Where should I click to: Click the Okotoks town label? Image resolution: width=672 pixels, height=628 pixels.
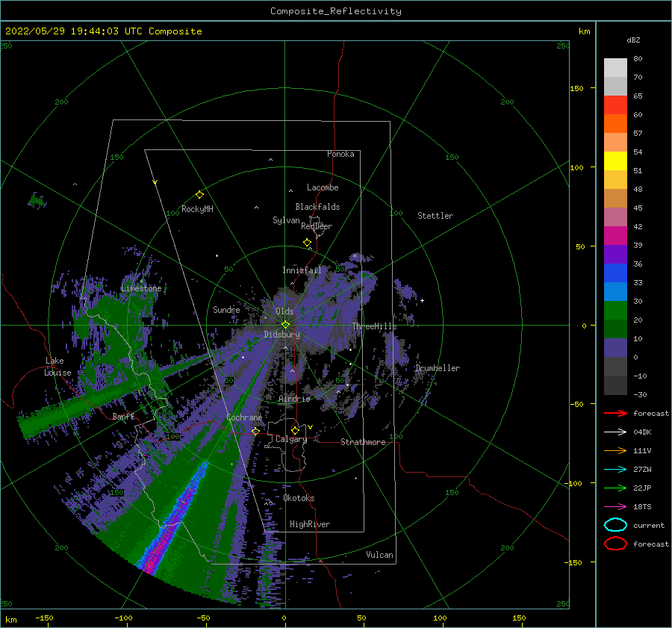(299, 498)
